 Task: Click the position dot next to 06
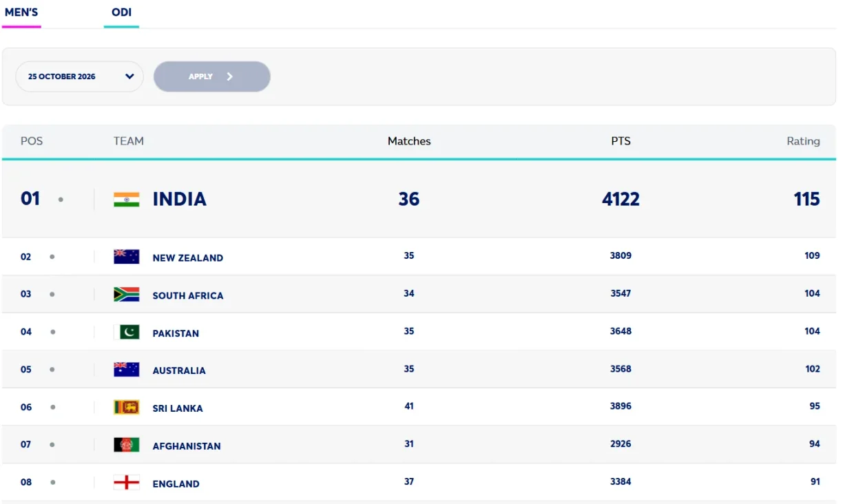click(52, 407)
